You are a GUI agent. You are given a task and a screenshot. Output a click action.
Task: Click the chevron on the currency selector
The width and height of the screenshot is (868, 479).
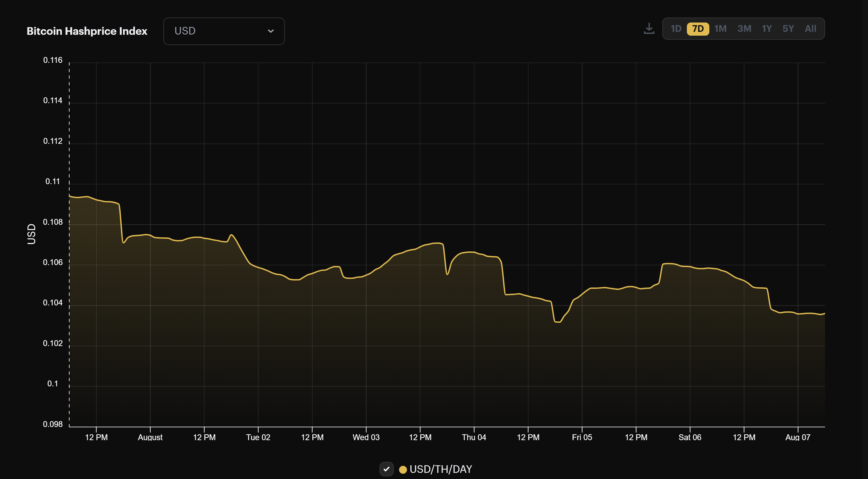tap(271, 31)
